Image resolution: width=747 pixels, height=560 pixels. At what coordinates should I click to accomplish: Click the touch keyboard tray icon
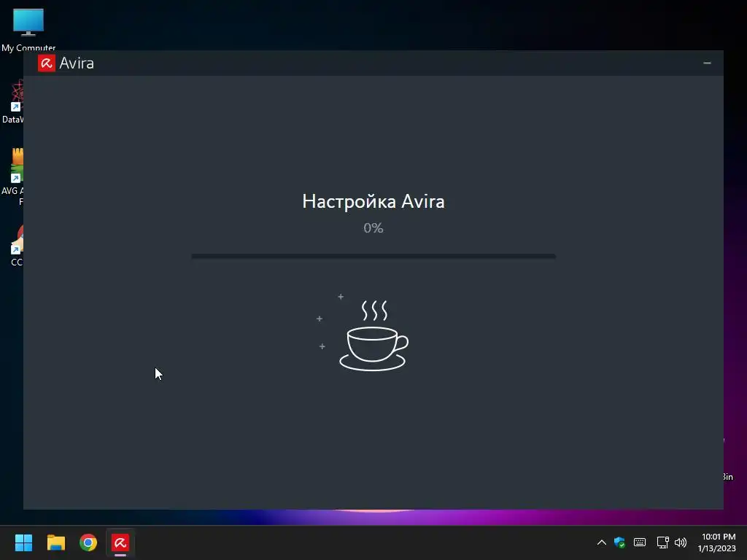[x=640, y=542]
